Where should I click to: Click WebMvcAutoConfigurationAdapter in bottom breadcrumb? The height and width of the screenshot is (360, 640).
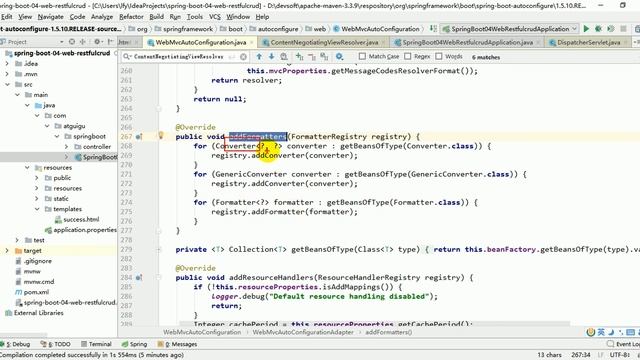click(x=303, y=332)
